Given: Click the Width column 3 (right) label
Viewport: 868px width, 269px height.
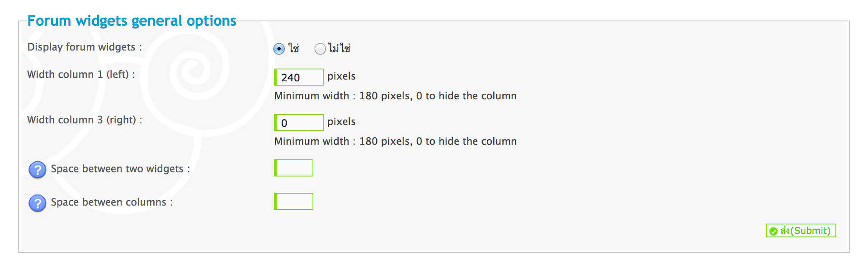Looking at the screenshot, I should tap(85, 120).
